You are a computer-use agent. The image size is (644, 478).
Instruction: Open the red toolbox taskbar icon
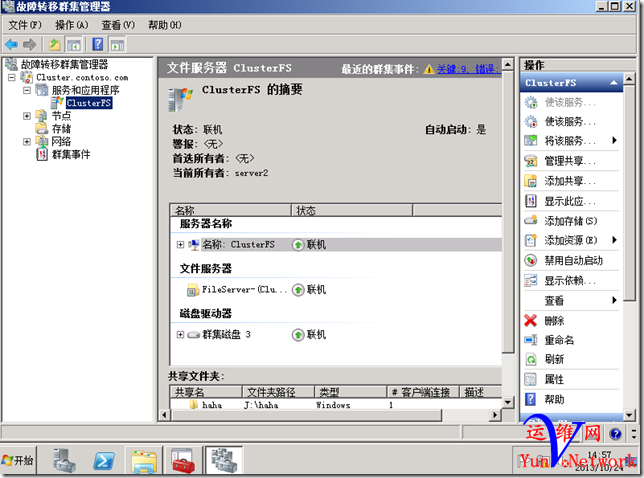pyautogui.click(x=183, y=460)
